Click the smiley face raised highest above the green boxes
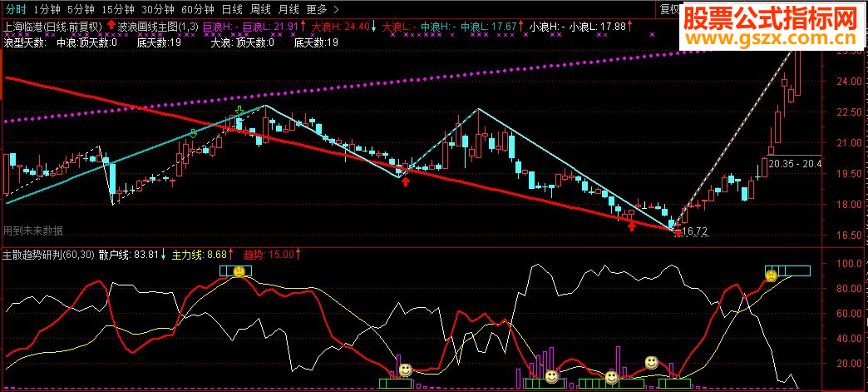868x392 pixels. 652,363
